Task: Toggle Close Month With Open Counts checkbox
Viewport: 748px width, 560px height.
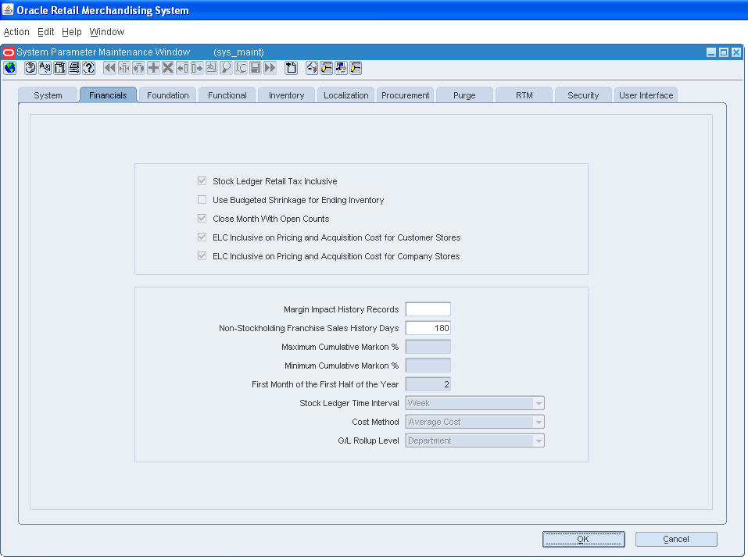Action: click(202, 218)
